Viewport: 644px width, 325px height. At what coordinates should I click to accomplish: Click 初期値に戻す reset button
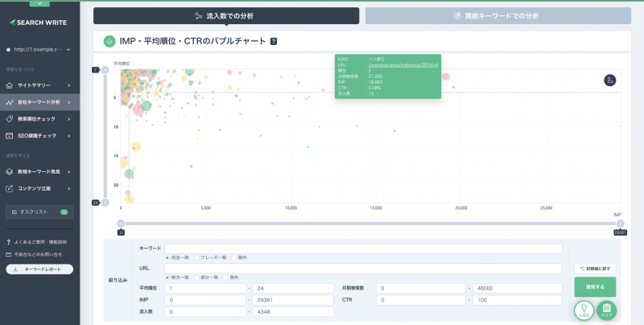coord(595,269)
